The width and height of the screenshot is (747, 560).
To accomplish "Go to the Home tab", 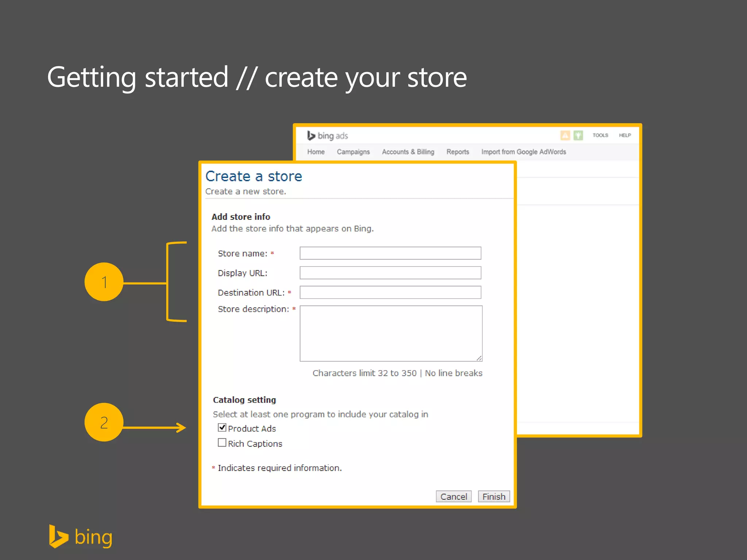I will [x=316, y=152].
